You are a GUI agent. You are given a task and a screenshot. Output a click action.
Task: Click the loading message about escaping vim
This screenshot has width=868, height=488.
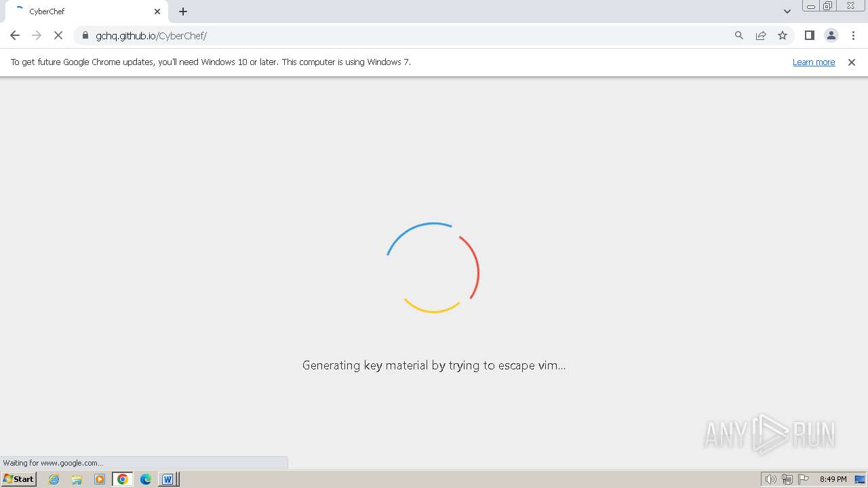coord(434,365)
